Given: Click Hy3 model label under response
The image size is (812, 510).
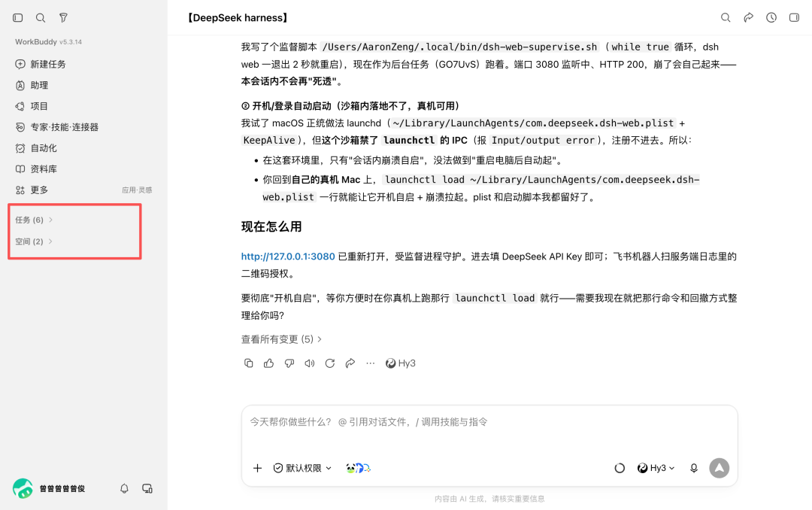Looking at the screenshot, I should (x=400, y=363).
